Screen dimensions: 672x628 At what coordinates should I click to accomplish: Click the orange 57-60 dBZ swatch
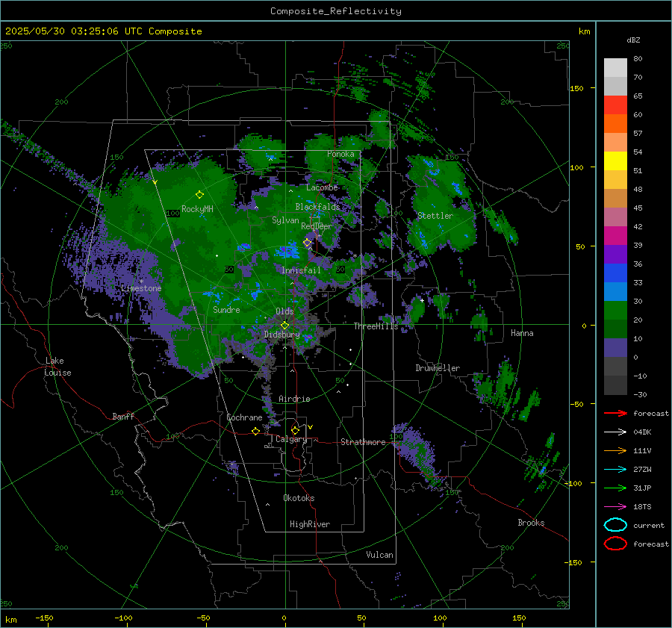pos(615,124)
